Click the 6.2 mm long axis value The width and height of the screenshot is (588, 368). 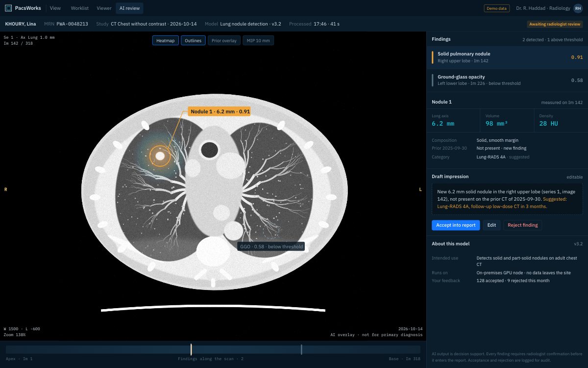click(443, 124)
